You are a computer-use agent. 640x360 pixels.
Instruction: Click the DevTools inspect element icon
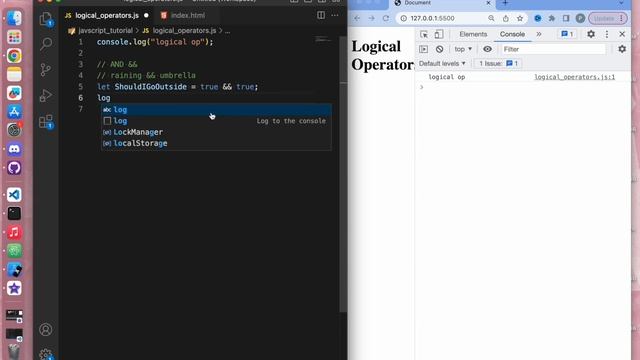[x=424, y=34]
